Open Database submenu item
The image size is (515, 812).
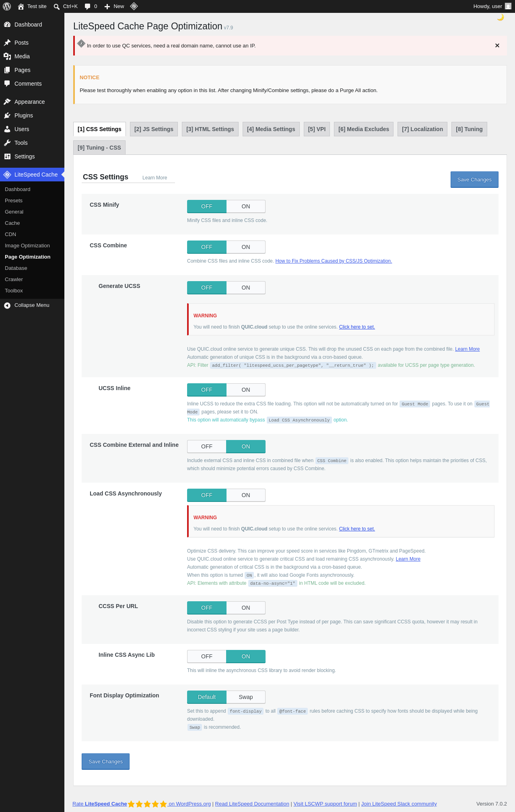pos(32,268)
